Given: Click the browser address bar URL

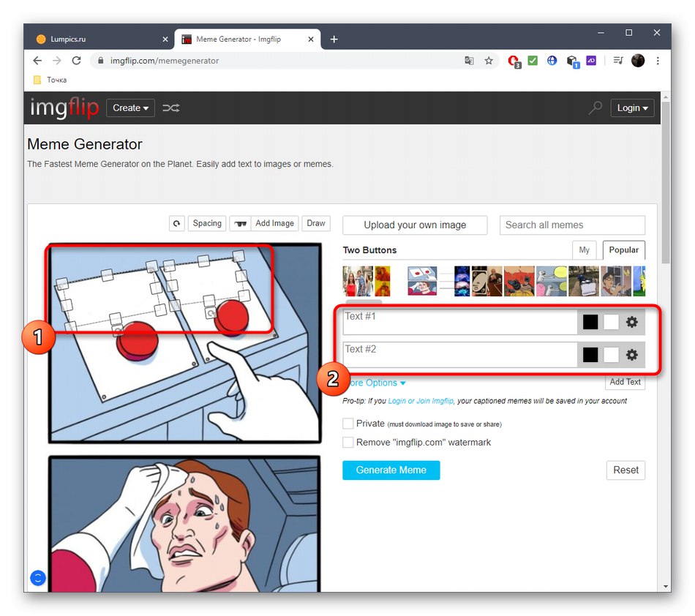Looking at the screenshot, I should [x=165, y=61].
